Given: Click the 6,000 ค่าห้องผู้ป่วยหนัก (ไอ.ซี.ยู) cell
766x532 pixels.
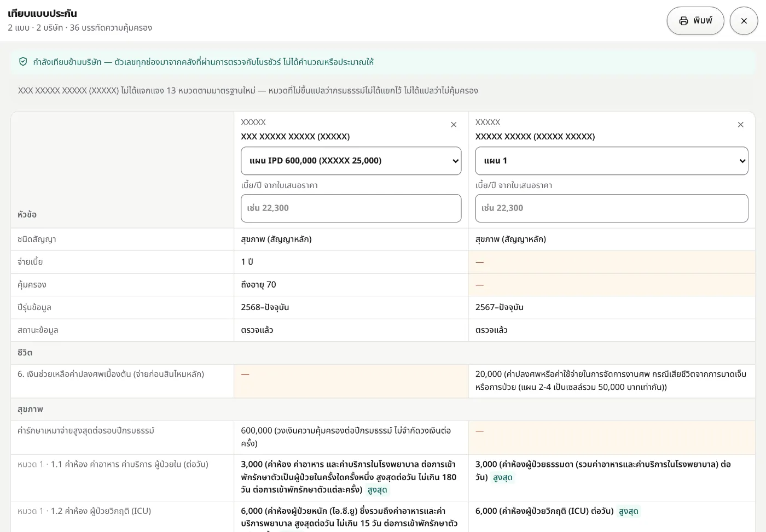Looking at the screenshot, I should (351, 517).
